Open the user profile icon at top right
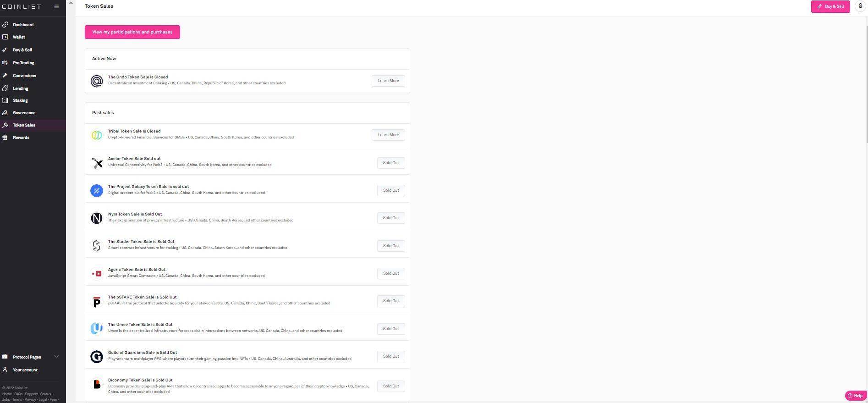 (x=860, y=6)
